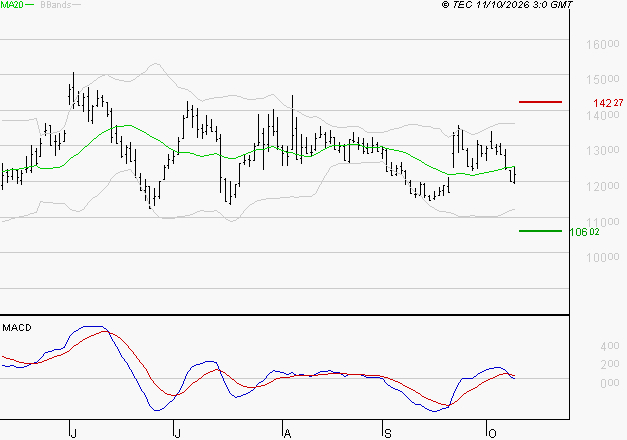Click the TEC copyright timestamp text
This screenshot has width=627, height=440.
coord(507,5)
